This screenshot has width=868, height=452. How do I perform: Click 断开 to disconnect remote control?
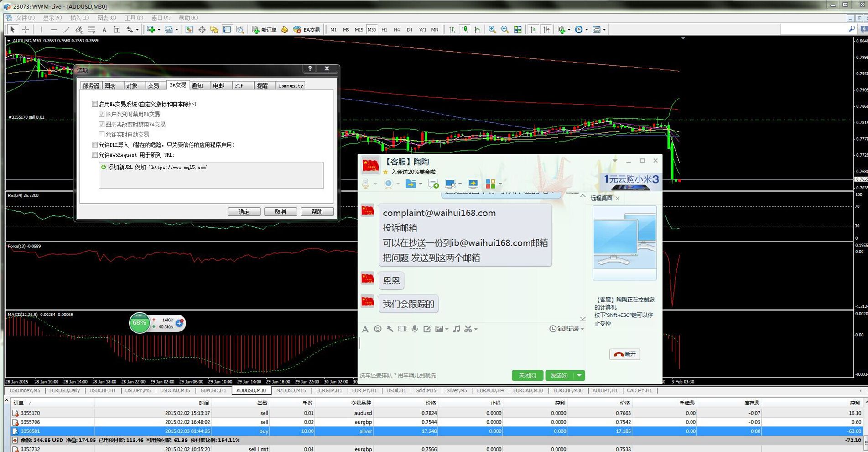625,354
